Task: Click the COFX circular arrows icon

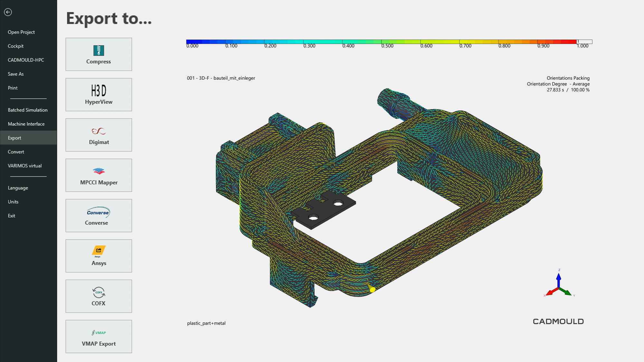Action: coord(99,292)
